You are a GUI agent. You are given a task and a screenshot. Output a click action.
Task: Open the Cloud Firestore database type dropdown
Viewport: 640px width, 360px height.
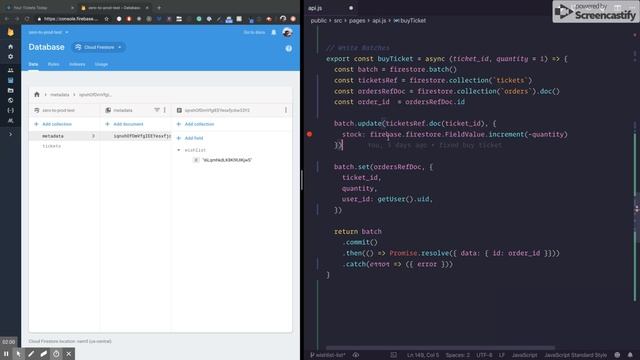[x=99, y=47]
